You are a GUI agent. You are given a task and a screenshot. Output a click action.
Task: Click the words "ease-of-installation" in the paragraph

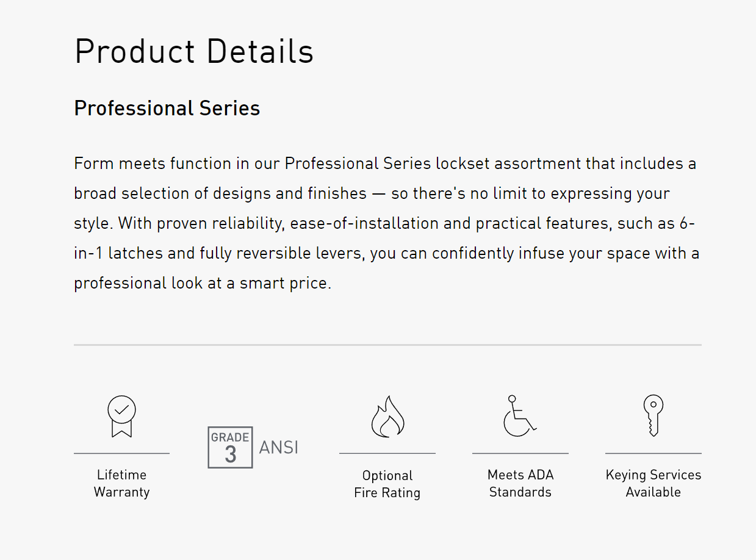[x=364, y=223]
